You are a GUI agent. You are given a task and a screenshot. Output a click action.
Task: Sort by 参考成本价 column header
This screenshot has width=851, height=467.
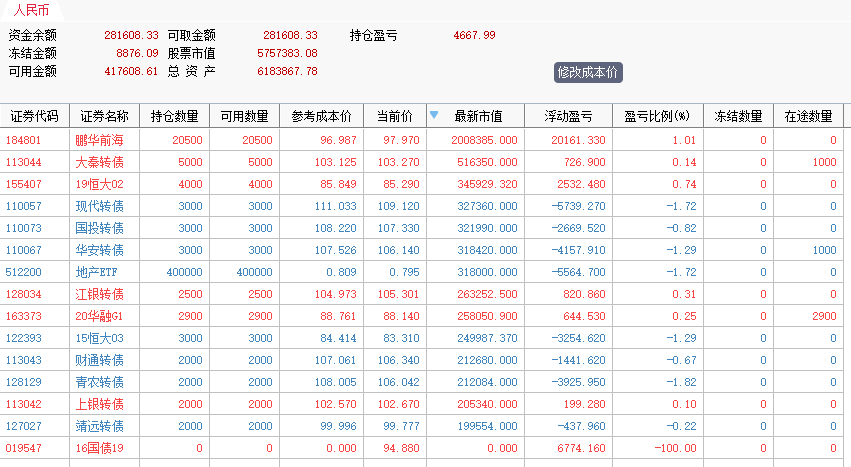click(321, 116)
